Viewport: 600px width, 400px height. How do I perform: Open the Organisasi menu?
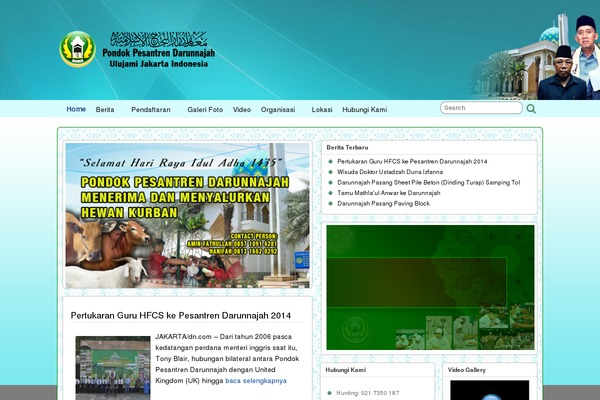[x=278, y=109]
